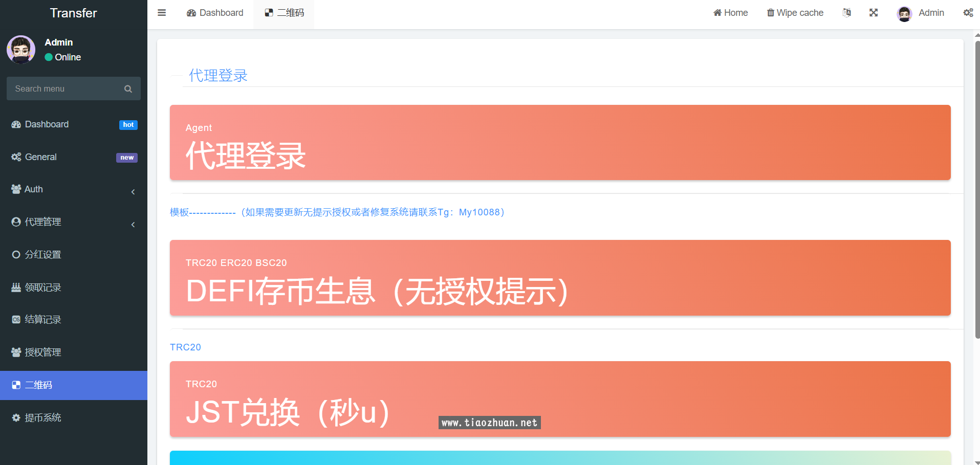Click the search magnifier icon
980x465 pixels.
click(x=128, y=89)
